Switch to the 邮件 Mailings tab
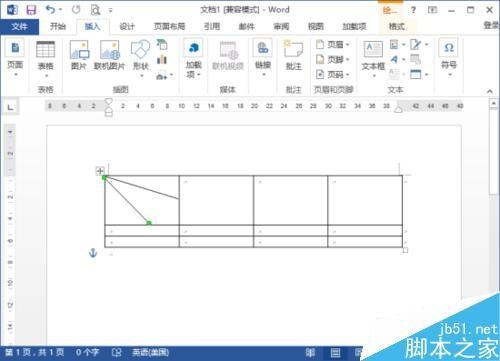Viewport: 500px width, 361px height. point(246,26)
